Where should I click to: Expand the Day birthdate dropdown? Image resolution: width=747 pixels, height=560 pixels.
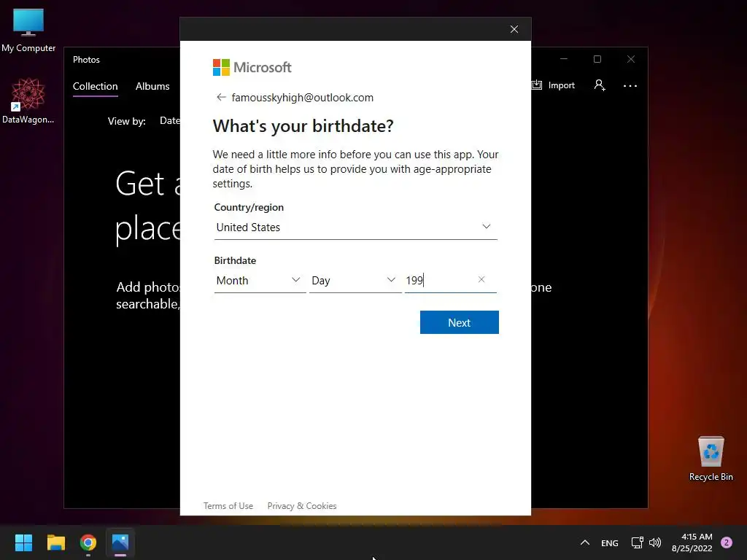tap(355, 281)
